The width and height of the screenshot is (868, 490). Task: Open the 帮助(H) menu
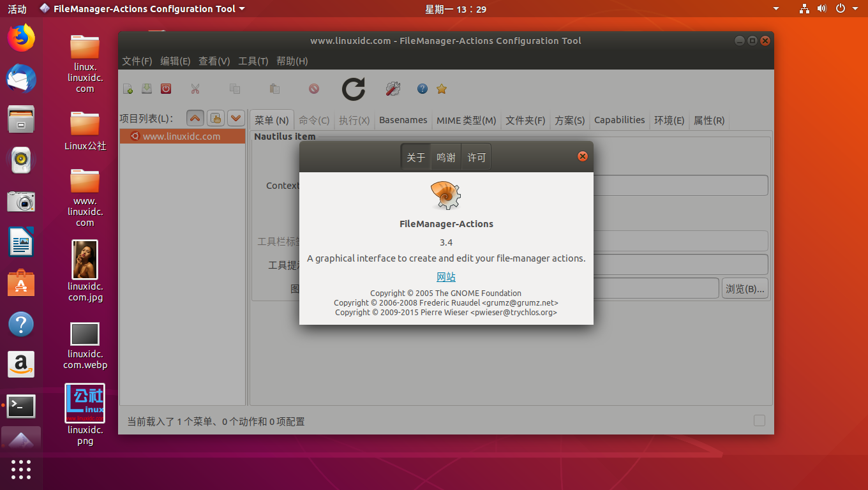click(x=292, y=61)
